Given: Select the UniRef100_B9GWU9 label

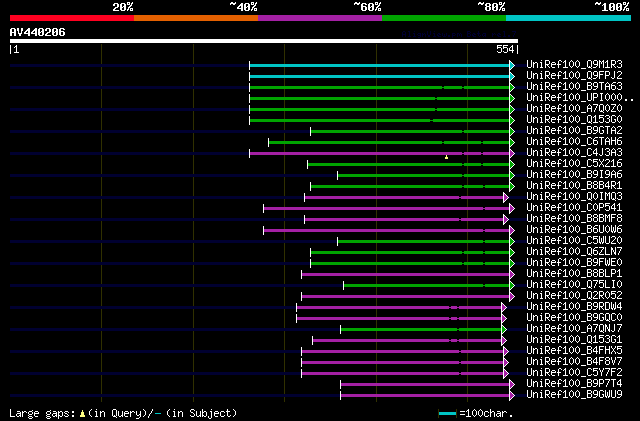Looking at the screenshot, I should [574, 395].
